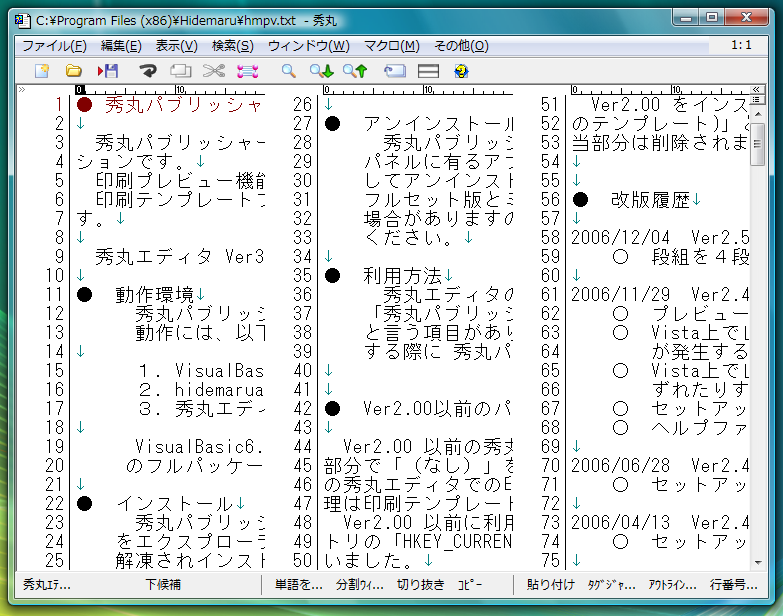This screenshot has width=783, height=616.
Task: Click the scrollbar down arrow
Action: (x=758, y=563)
